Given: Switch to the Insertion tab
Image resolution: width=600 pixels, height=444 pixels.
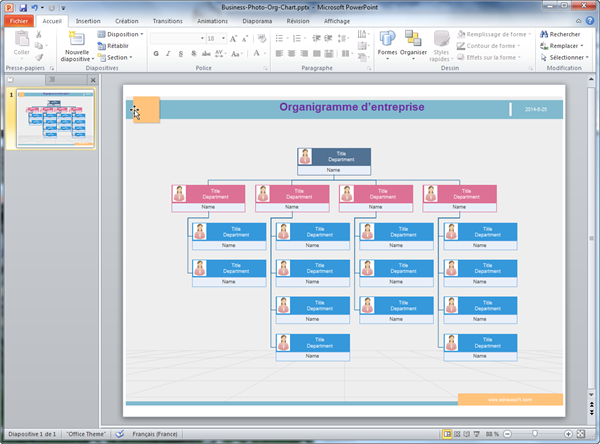Looking at the screenshot, I should tap(88, 20).
